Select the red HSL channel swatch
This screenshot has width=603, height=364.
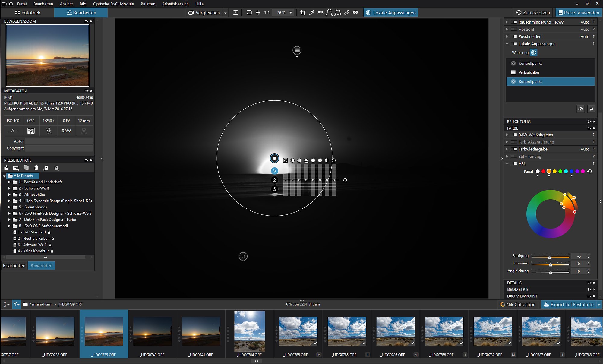coord(543,171)
